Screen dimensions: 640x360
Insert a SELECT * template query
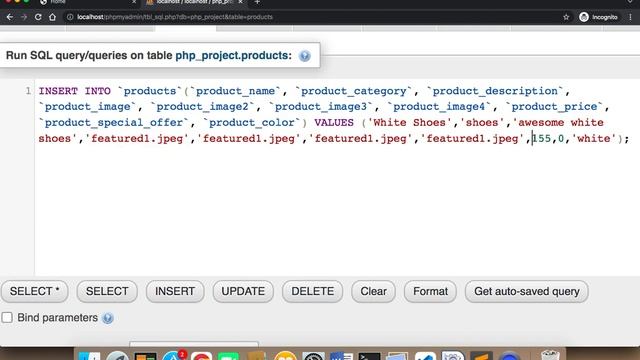tap(35, 291)
